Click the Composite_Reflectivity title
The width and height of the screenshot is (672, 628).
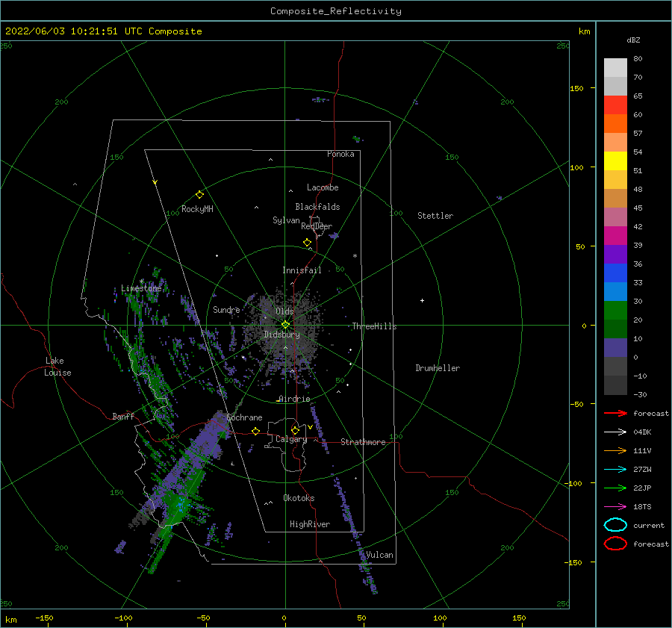[x=336, y=11]
